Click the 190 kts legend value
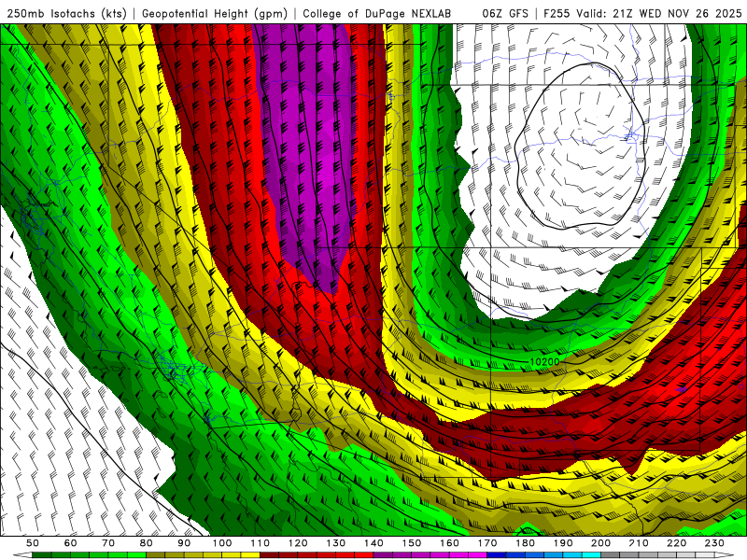Viewport: 747px width, 560px height. click(x=563, y=543)
